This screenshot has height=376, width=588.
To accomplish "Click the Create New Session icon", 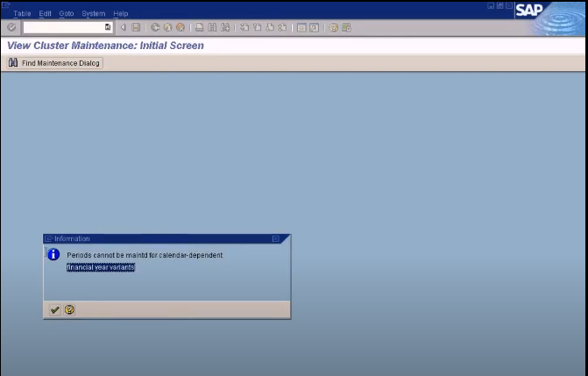I will pos(301,27).
